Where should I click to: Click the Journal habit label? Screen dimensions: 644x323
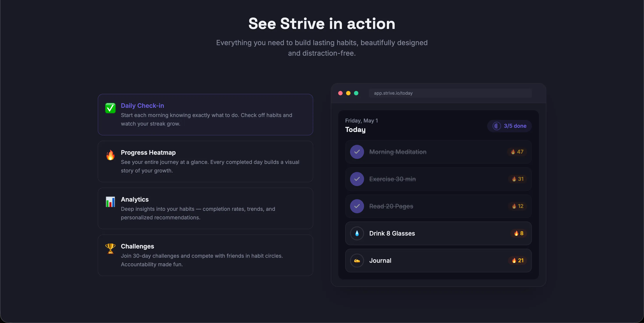pyautogui.click(x=380, y=261)
